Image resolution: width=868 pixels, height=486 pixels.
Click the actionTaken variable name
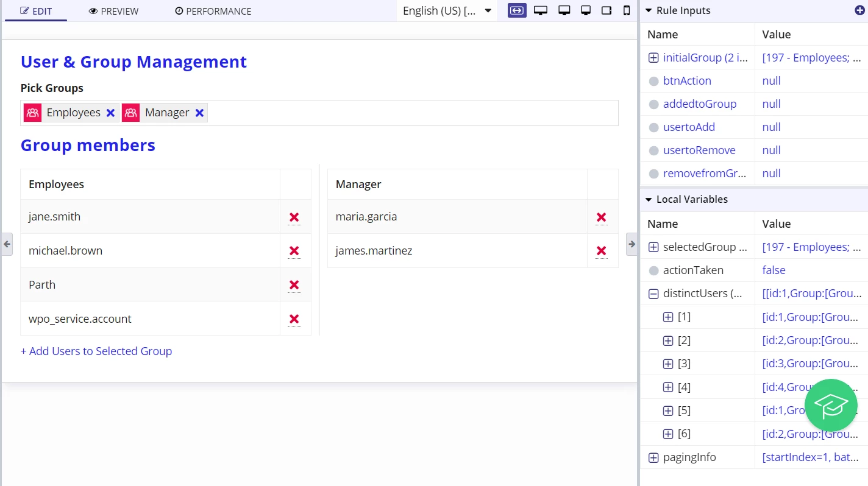point(693,270)
